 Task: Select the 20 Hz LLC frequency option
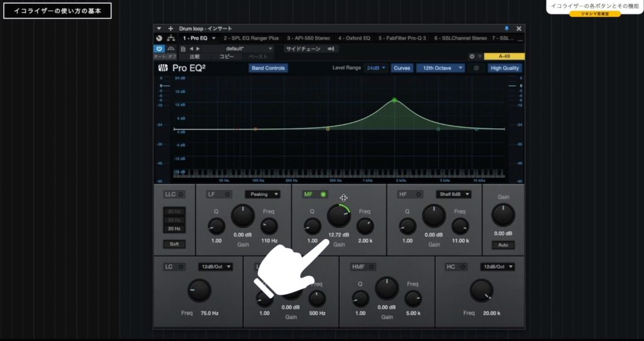174,229
